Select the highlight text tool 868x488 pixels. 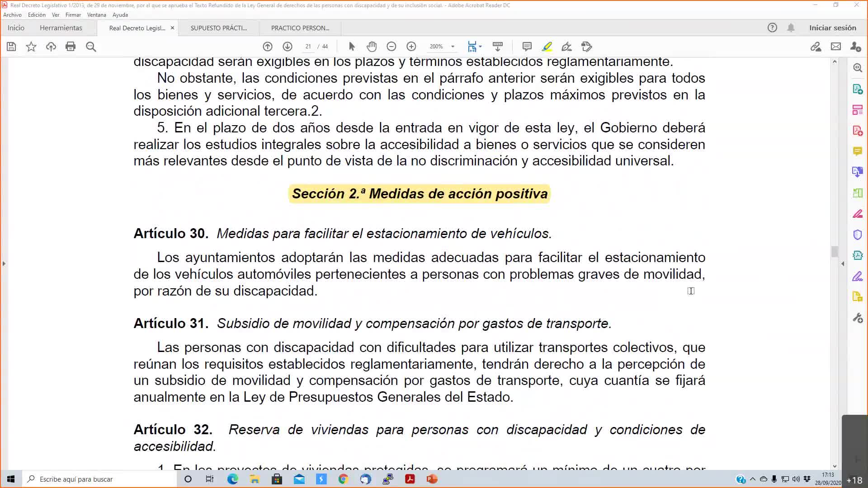(547, 47)
